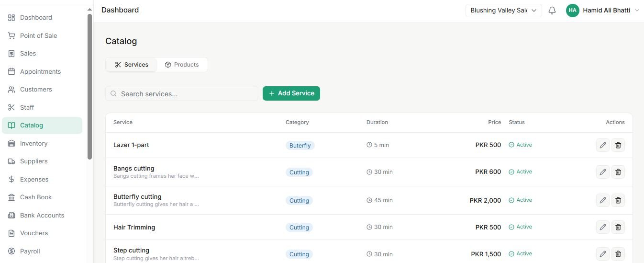Delete the Hair Trimming service
The image size is (644, 263).
pyautogui.click(x=618, y=227)
